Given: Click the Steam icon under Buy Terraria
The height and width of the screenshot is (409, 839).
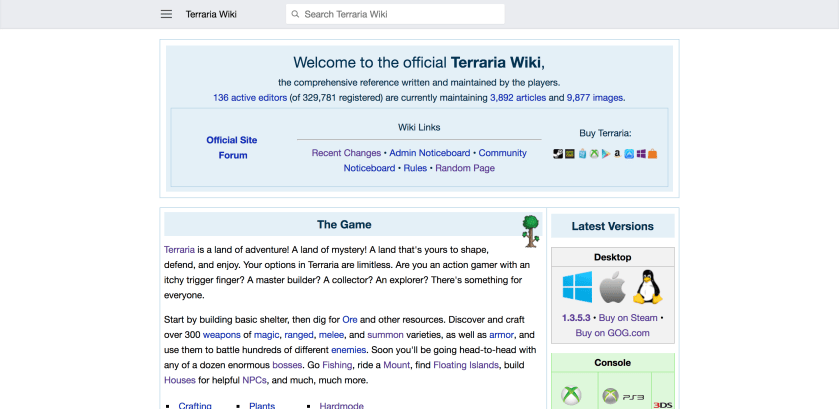Looking at the screenshot, I should [x=558, y=154].
